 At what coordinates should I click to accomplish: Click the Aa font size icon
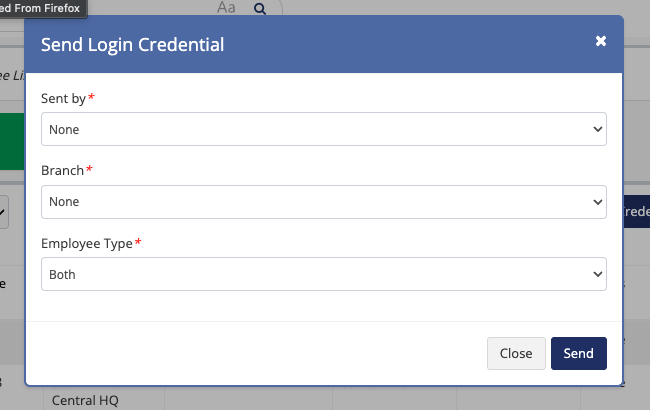click(x=226, y=8)
